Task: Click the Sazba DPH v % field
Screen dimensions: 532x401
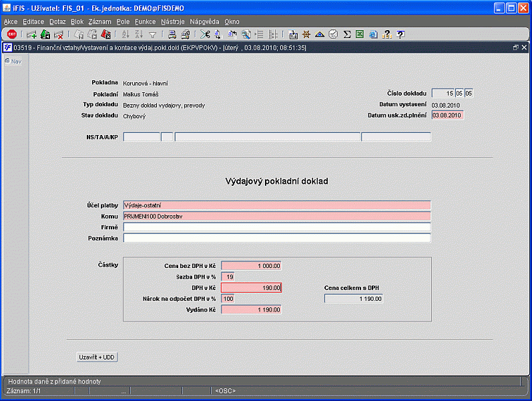Action: pyautogui.click(x=228, y=277)
